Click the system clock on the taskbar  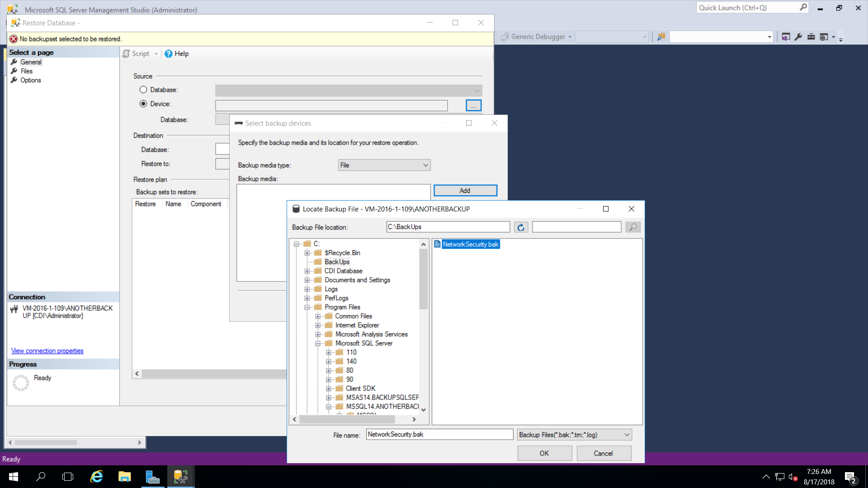pos(819,477)
